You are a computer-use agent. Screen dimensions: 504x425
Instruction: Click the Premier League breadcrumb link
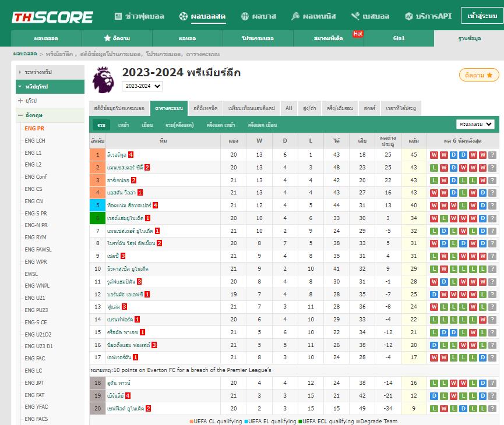(x=59, y=54)
